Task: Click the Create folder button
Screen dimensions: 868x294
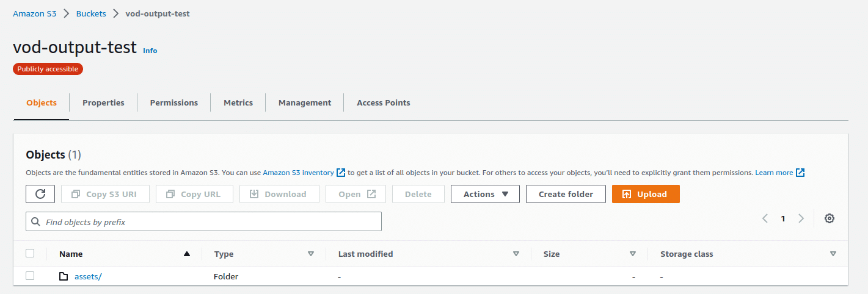Action: (x=566, y=194)
